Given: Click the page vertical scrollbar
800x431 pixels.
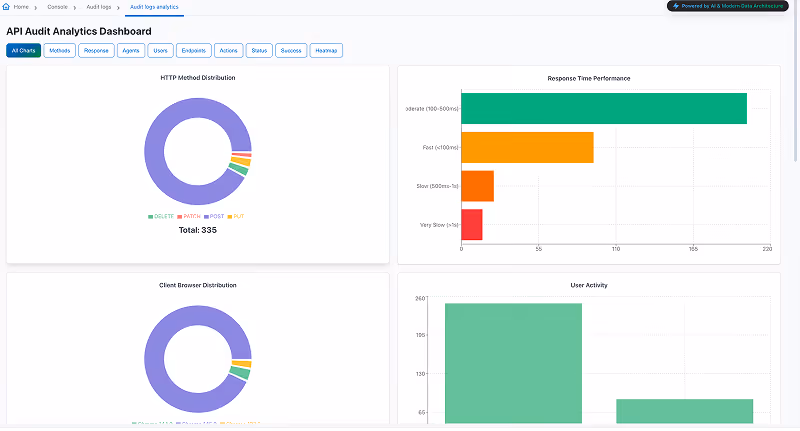Looking at the screenshot, I should [x=795, y=82].
